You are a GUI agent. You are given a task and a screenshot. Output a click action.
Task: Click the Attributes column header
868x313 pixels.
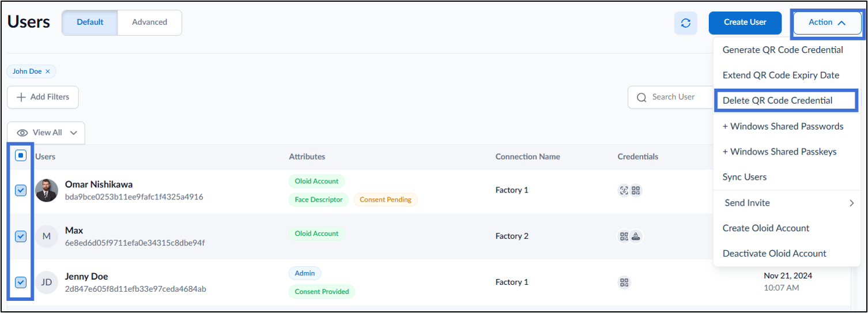pyautogui.click(x=307, y=157)
